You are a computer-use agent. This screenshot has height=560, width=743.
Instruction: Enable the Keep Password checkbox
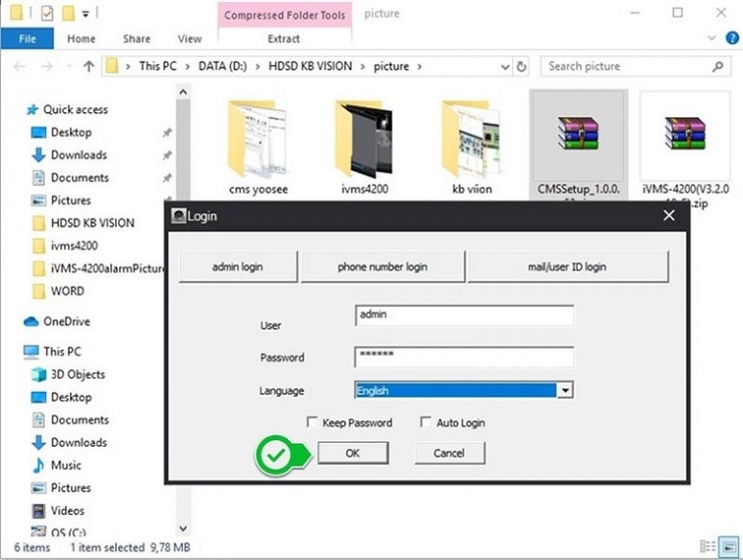[312, 422]
